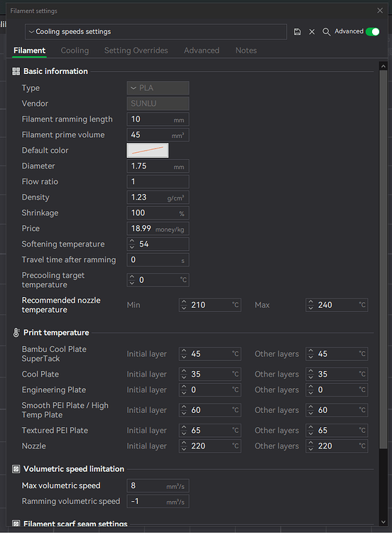
Task: Pick the Default color swatch
Action: click(148, 150)
